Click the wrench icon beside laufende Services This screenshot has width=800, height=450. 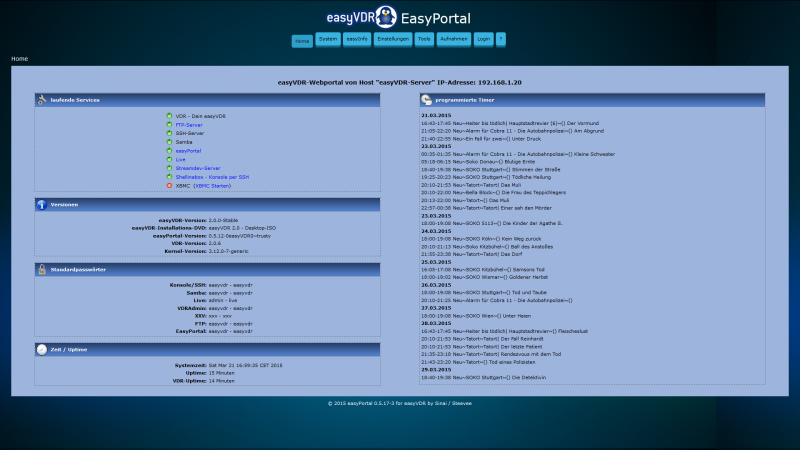42,100
